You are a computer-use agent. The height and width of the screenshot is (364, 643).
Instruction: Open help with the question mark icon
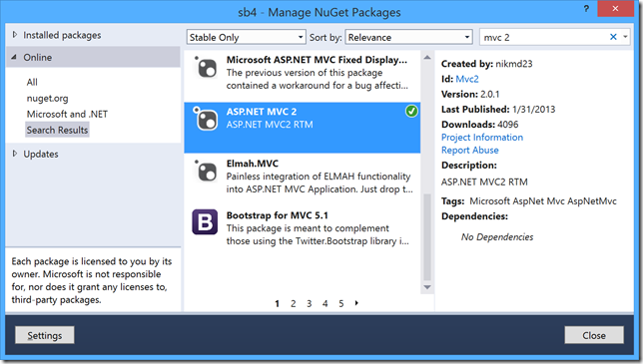586,9
